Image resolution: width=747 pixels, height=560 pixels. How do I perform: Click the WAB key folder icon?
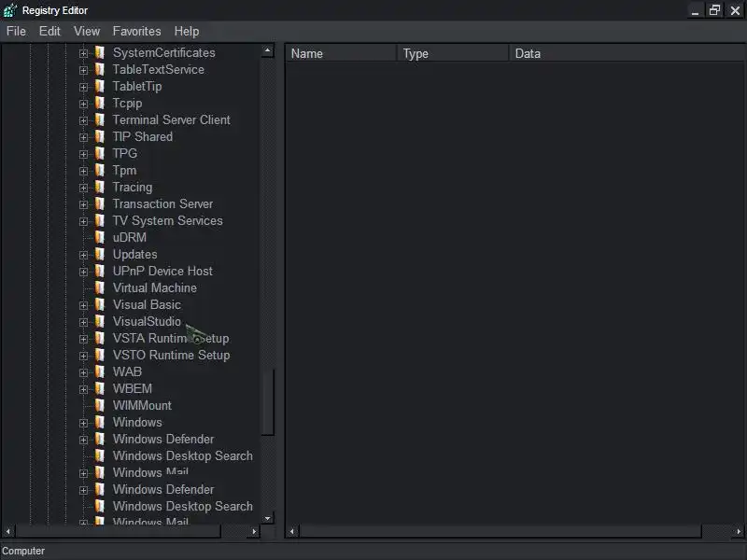tap(100, 371)
